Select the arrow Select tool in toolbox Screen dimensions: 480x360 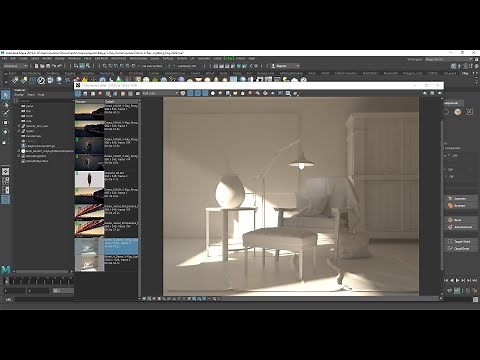(x=5, y=95)
